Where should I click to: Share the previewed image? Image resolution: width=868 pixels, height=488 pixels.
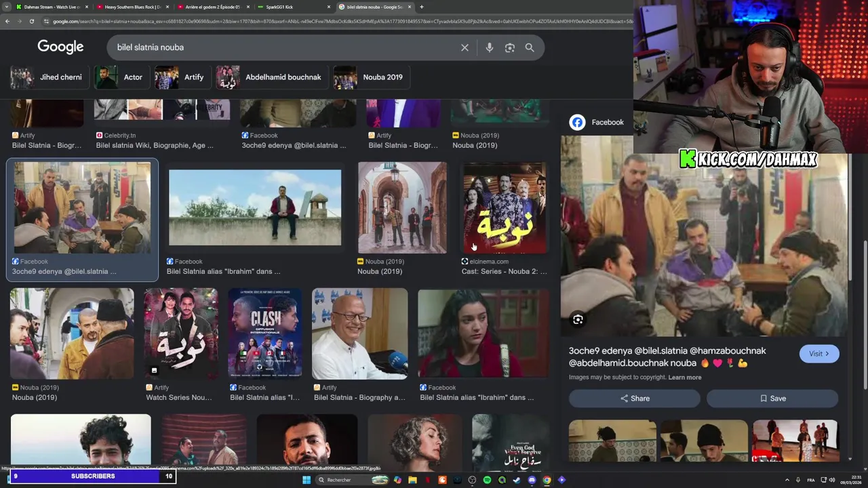coord(635,399)
